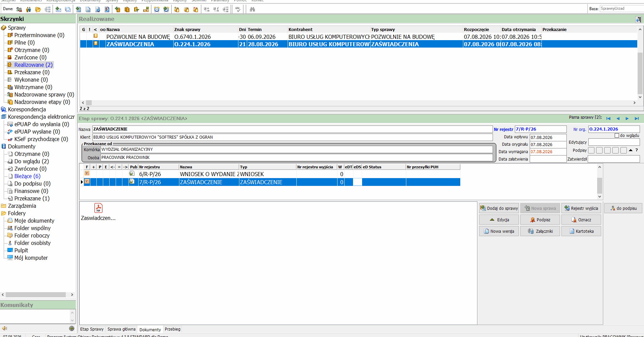Viewport: 644px width, 337px height.
Task: Switch to the Przebieg tab
Action: tap(173, 329)
